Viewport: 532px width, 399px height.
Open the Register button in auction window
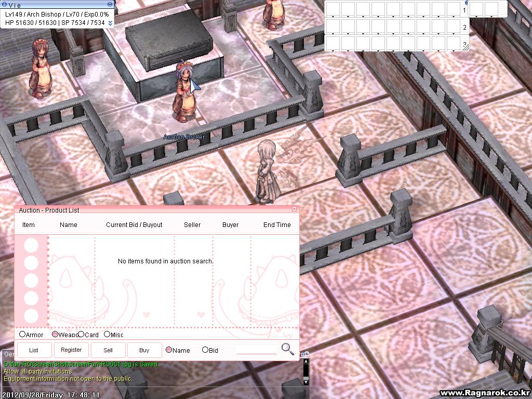click(71, 350)
